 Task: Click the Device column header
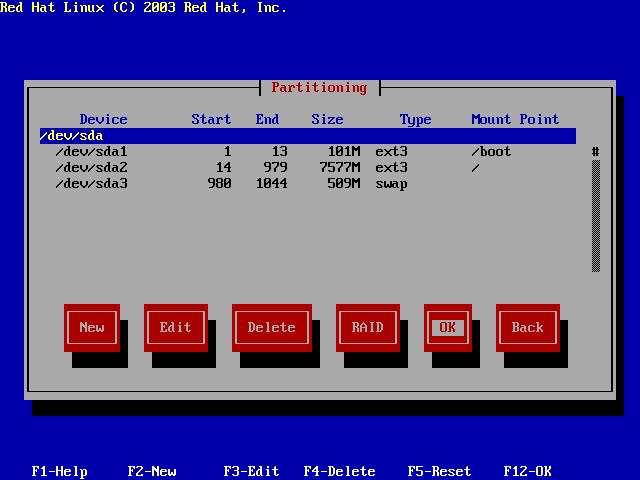104,119
